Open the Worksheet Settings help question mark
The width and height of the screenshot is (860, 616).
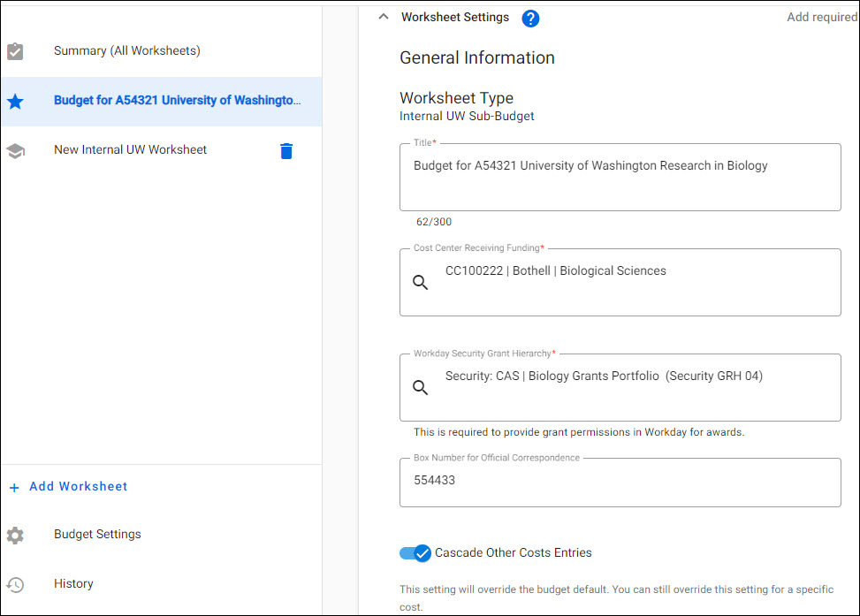point(530,17)
